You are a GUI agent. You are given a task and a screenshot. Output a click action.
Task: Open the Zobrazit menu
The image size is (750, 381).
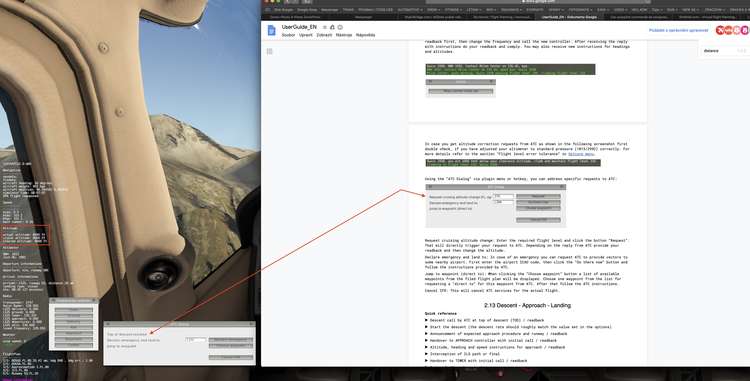click(x=324, y=35)
